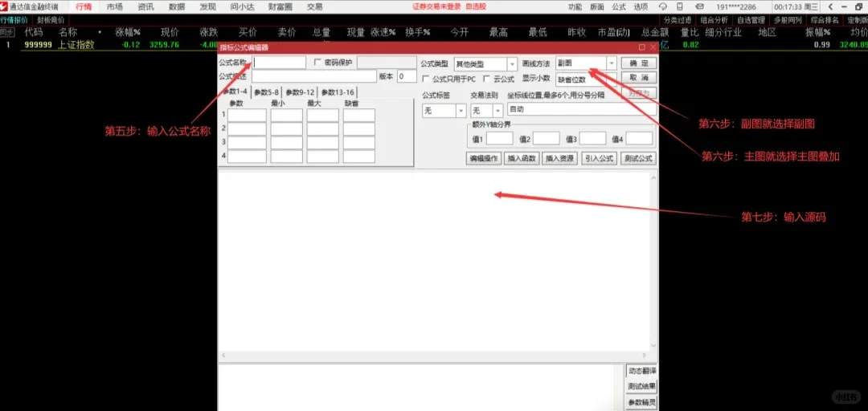This screenshot has width=868, height=411.
Task: Open the 交易 top menu tab
Action: 314,6
